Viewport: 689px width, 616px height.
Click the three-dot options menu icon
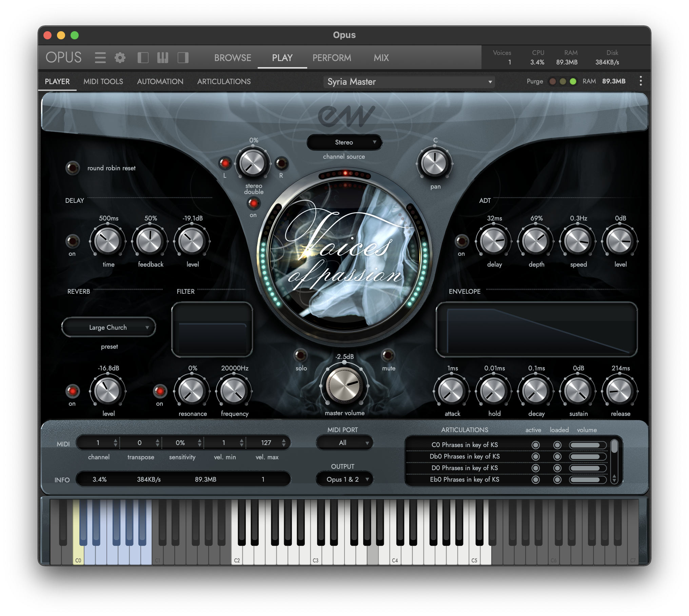click(640, 81)
